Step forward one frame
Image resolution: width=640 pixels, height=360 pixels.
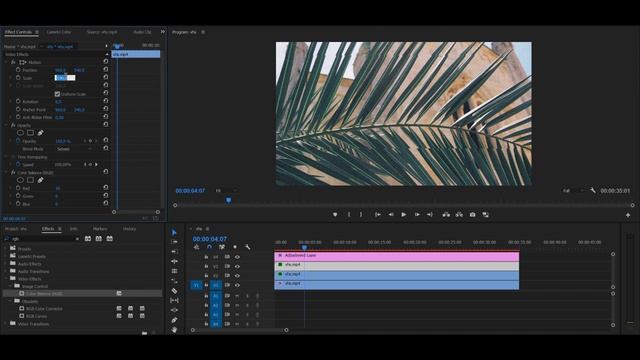pos(417,214)
